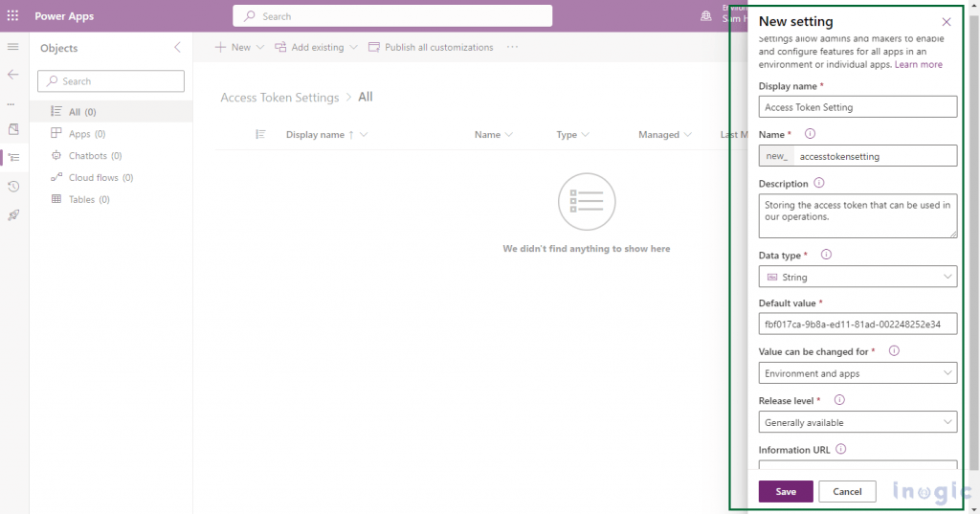980x514 pixels.
Task: Click the Objects panel search box
Action: click(111, 81)
